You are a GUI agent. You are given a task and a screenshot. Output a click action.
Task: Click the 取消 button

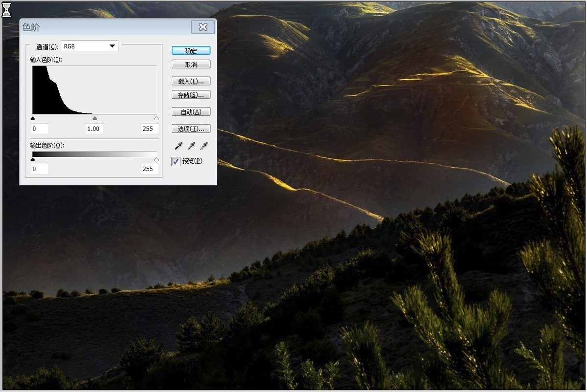pos(191,64)
